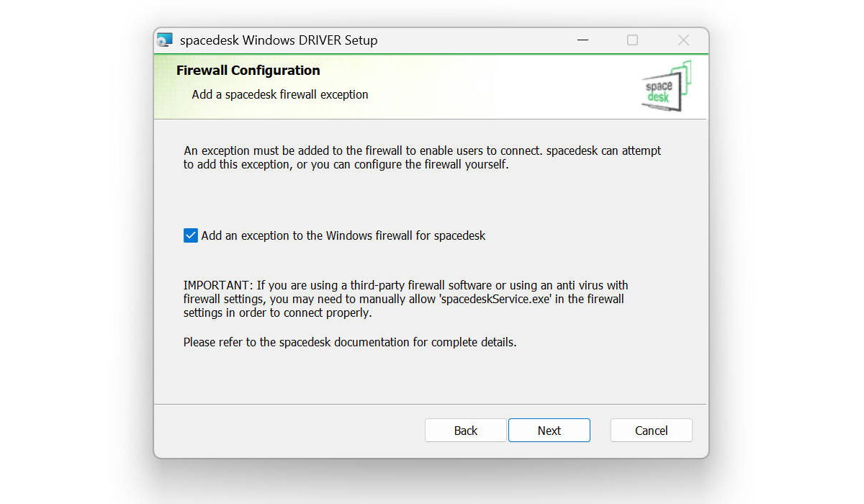Click the 'Add an exception to the Windows firewall' label
This screenshot has width=864, height=504.
[343, 235]
